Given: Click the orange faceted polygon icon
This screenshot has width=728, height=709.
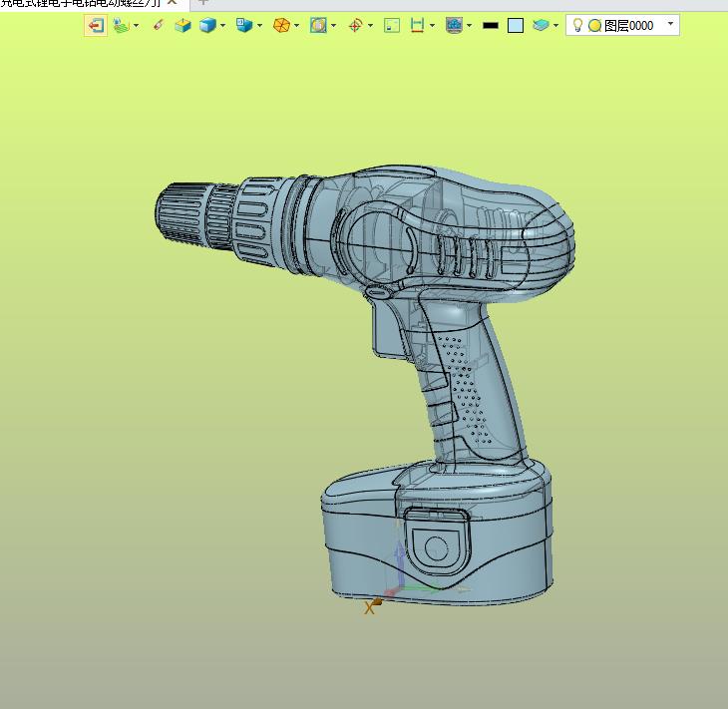Looking at the screenshot, I should pos(281,25).
